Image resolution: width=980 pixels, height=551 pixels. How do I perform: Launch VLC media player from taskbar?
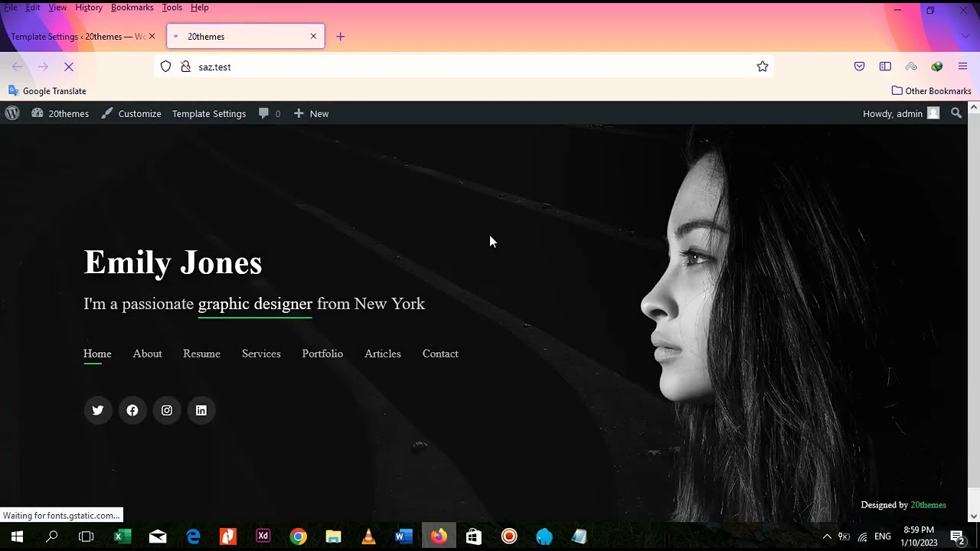368,536
